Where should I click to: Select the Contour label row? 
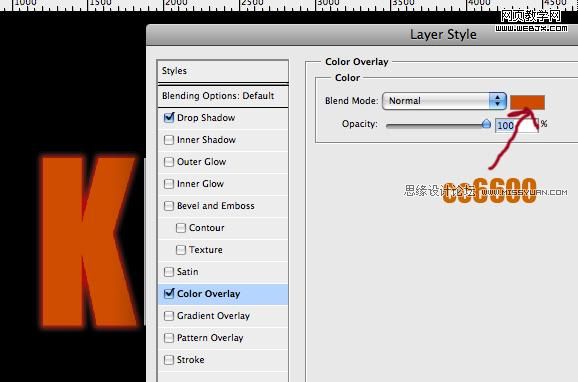206,228
